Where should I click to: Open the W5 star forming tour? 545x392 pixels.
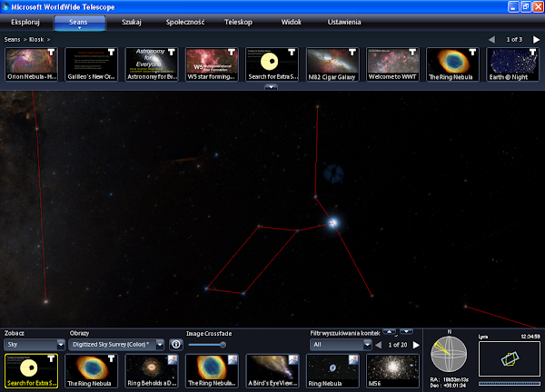212,64
